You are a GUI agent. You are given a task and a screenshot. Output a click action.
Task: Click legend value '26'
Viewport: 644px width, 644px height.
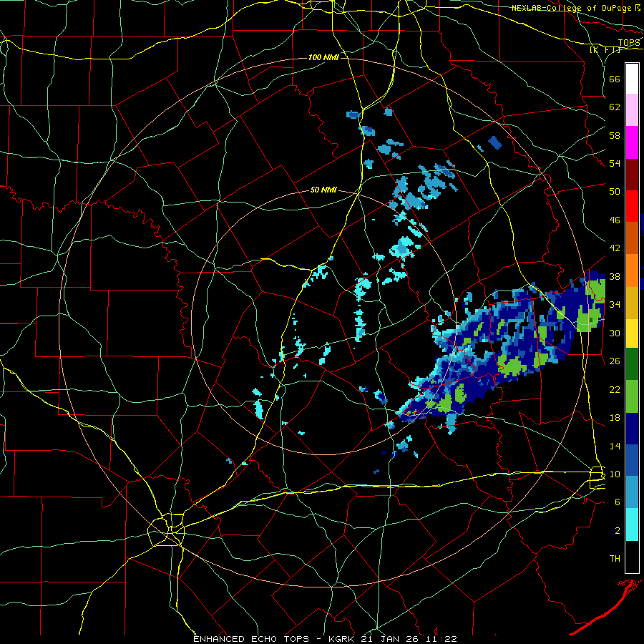(x=615, y=361)
